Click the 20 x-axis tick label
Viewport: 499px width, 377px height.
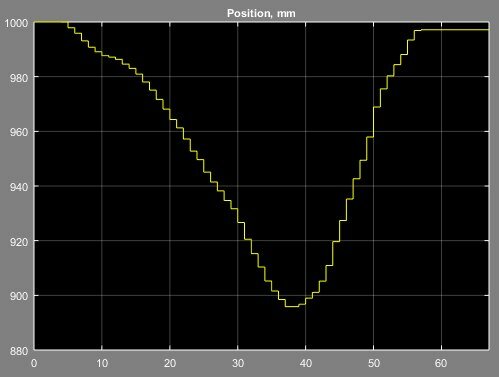point(170,363)
